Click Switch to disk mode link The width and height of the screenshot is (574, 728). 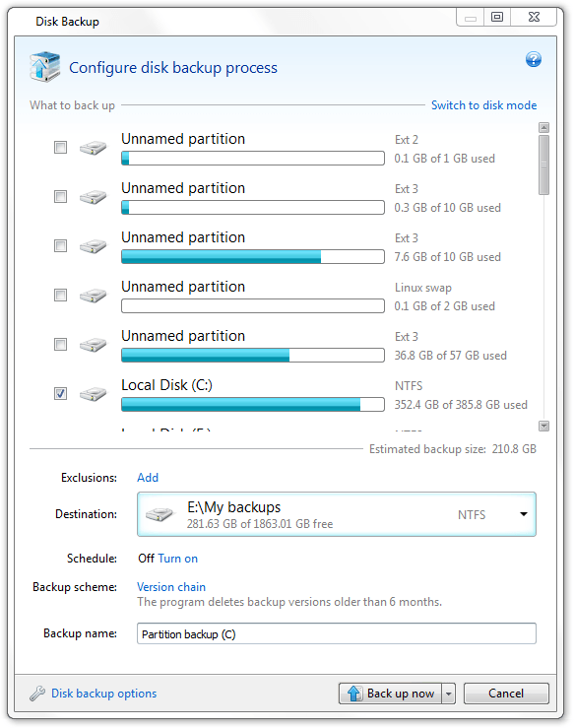pyautogui.click(x=484, y=105)
